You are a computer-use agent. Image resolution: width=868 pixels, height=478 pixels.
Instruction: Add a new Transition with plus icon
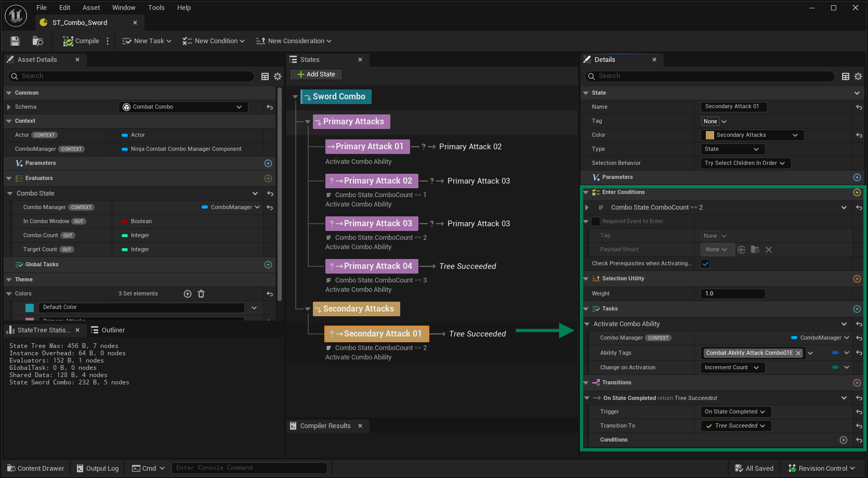coord(857,383)
